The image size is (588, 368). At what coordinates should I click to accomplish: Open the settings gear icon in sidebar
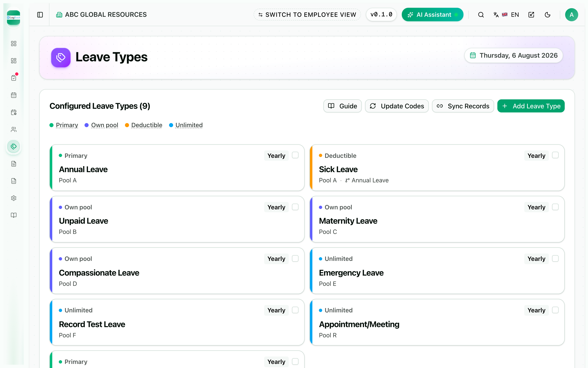[14, 198]
